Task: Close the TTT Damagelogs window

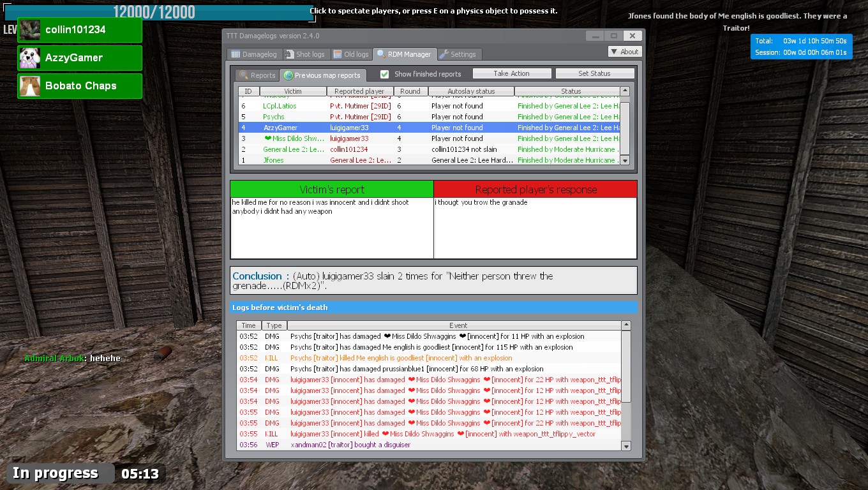Action: point(632,36)
